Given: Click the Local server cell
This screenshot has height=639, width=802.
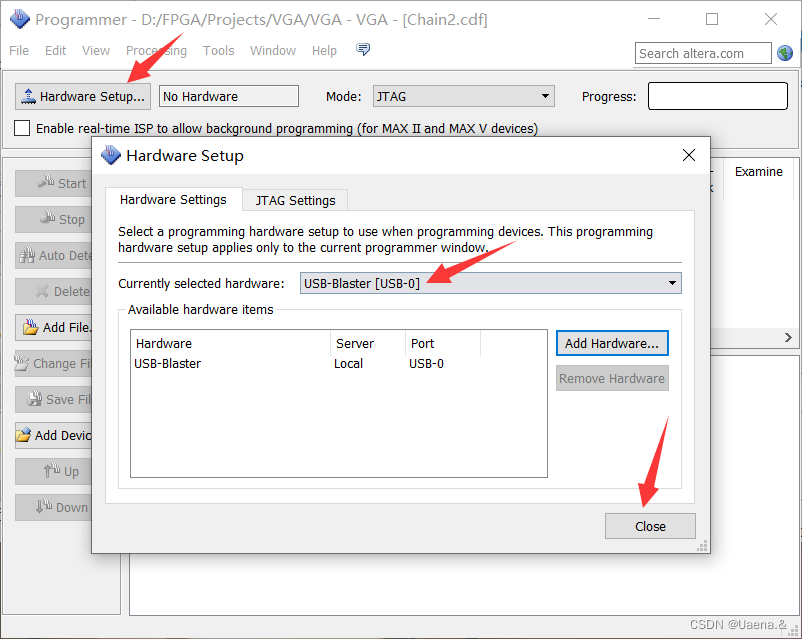Looking at the screenshot, I should pos(348,364).
